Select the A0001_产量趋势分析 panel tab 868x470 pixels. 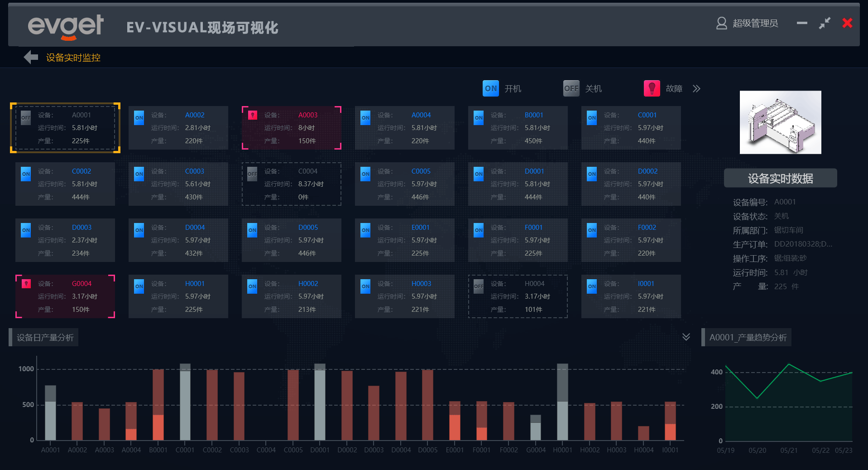746,337
